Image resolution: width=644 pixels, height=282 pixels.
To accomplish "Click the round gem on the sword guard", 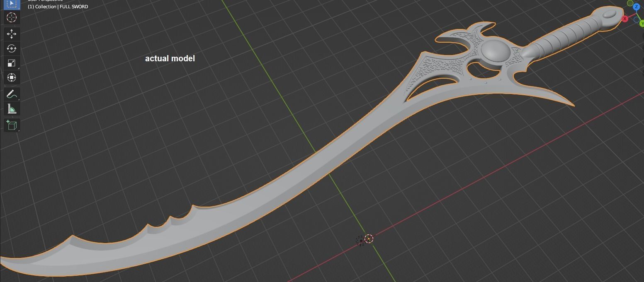I will pos(496,51).
